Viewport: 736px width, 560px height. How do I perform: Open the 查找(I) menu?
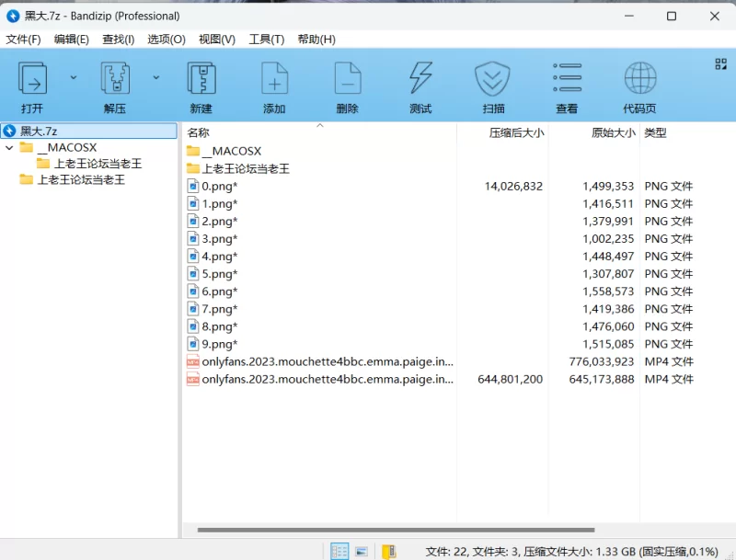[119, 40]
